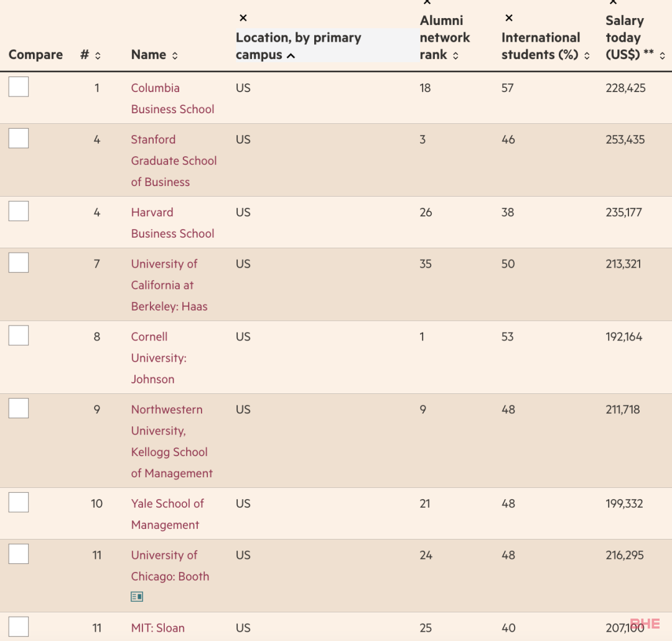Go to Yale School of Management page
Viewport: 672px width, 641px height.
pos(167,514)
